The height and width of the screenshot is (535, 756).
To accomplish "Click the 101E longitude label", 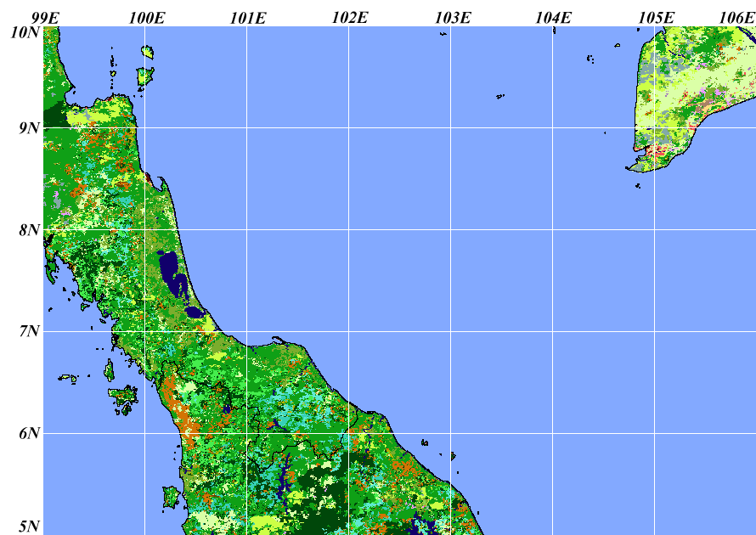I will [248, 19].
